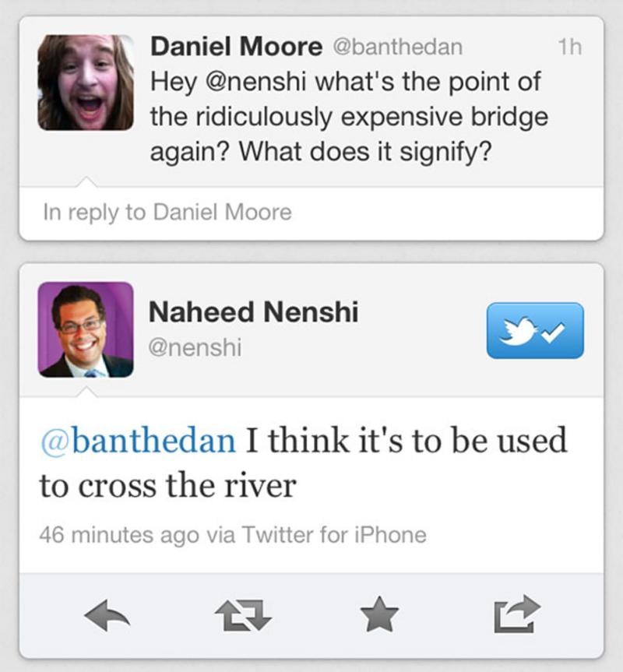
Task: Open the "In reply to Daniel Moore" link
Action: tap(167, 213)
